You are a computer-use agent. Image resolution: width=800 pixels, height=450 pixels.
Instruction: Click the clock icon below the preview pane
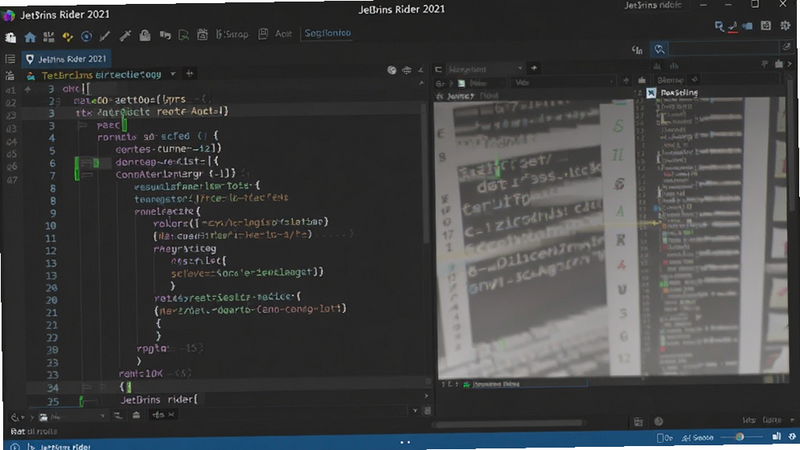659,421
